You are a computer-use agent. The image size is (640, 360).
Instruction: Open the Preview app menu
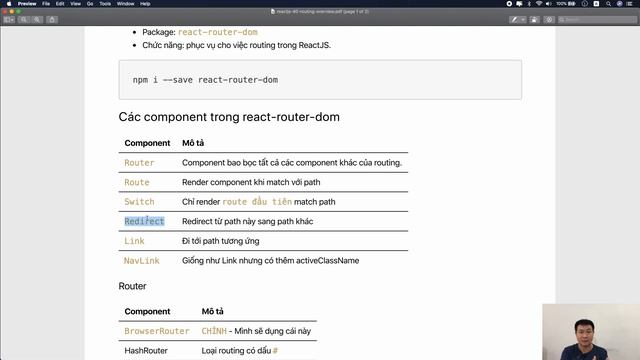coord(27,4)
